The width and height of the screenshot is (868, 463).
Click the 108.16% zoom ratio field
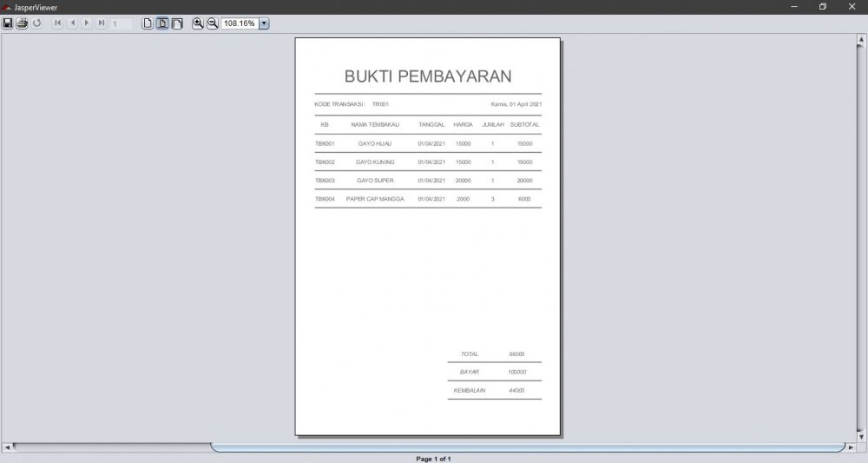click(240, 23)
